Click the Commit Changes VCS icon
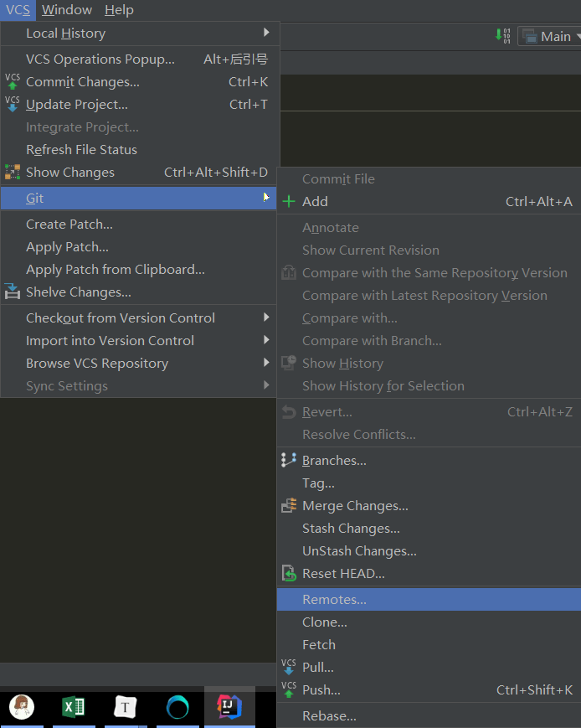Image resolution: width=581 pixels, height=728 pixels. 13,82
